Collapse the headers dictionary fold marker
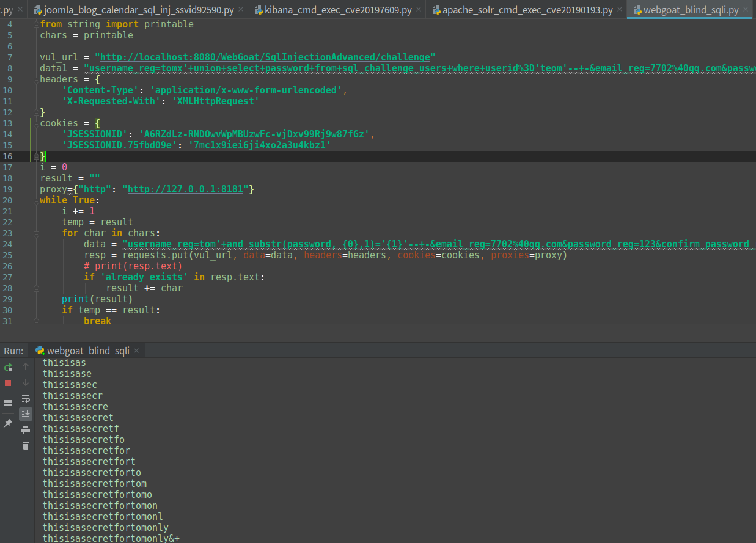This screenshot has width=756, height=543. click(35, 79)
